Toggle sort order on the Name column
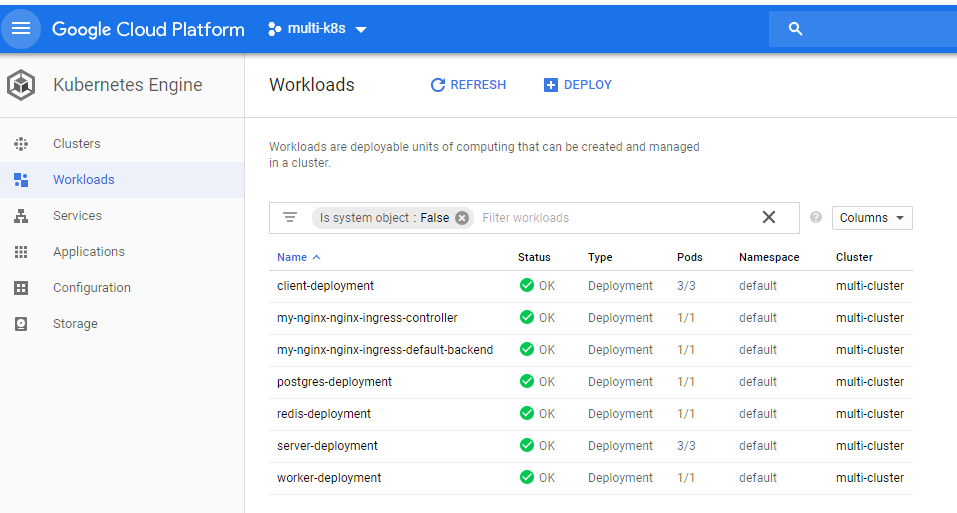957x513 pixels. (298, 257)
